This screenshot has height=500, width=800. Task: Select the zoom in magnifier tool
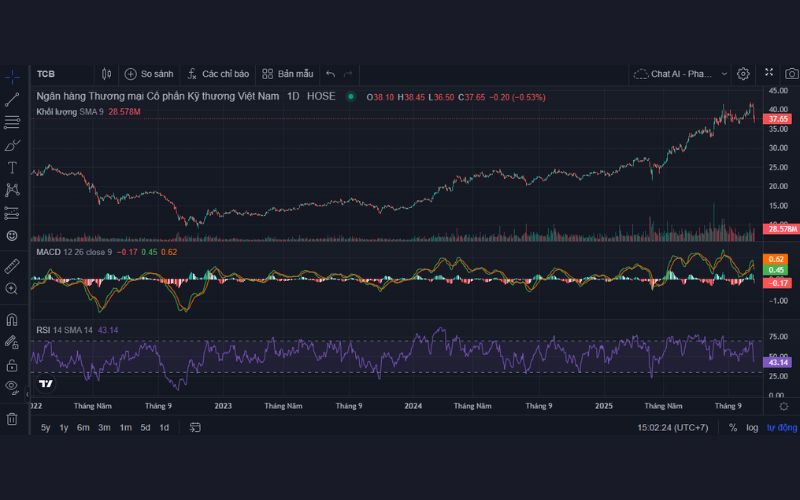[12, 288]
